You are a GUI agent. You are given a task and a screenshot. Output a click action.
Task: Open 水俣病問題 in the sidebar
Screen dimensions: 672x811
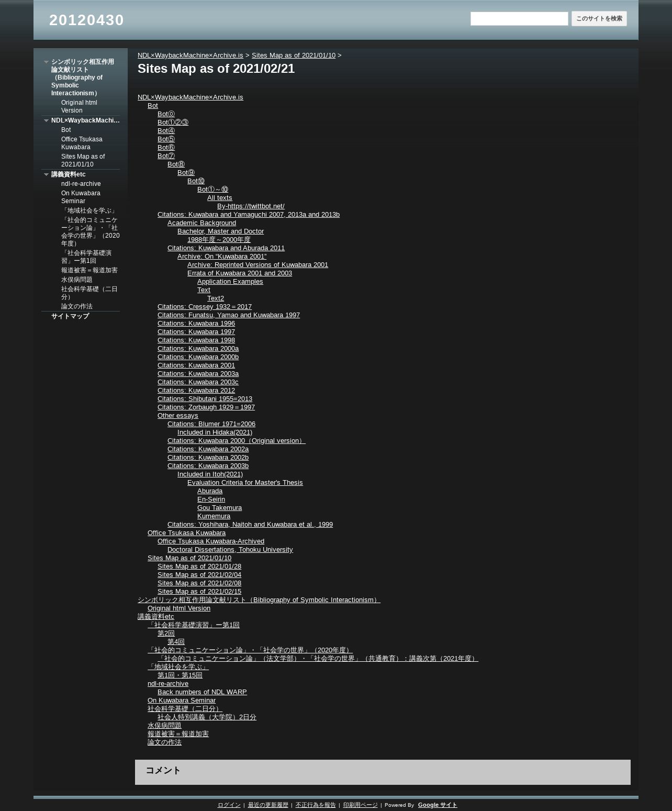pyautogui.click(x=76, y=280)
